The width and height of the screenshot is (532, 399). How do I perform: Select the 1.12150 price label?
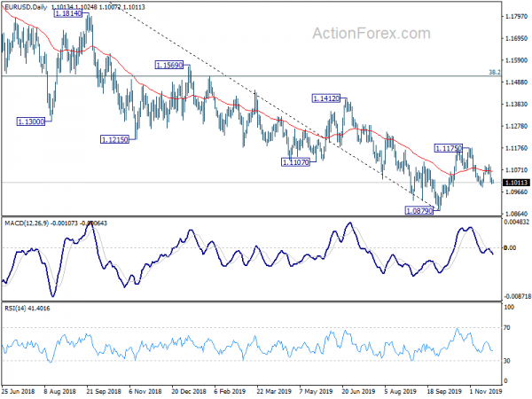[114, 139]
